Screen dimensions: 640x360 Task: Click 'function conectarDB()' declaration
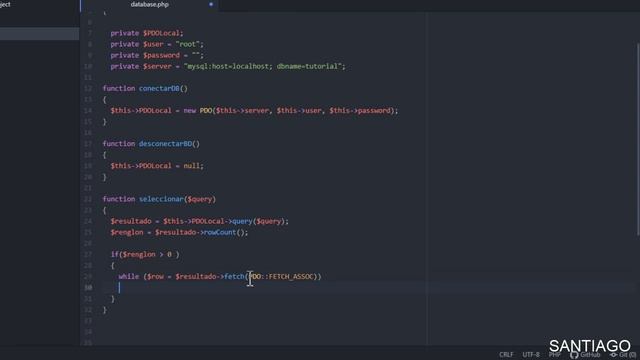coord(145,88)
